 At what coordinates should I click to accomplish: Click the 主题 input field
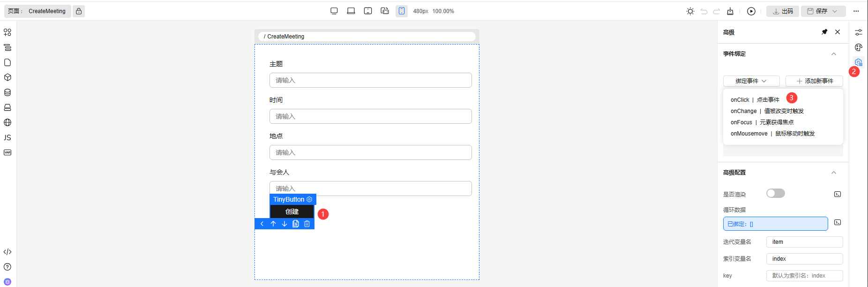[x=370, y=80]
